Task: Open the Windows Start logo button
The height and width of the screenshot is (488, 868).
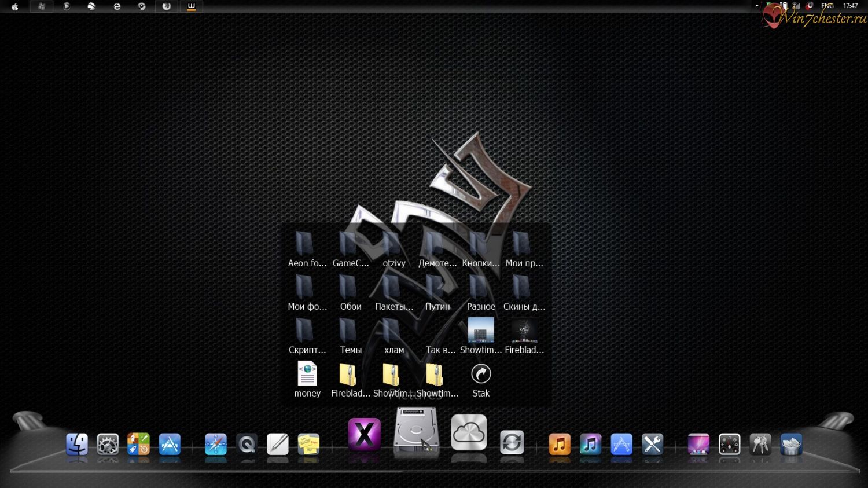Action: coord(42,6)
